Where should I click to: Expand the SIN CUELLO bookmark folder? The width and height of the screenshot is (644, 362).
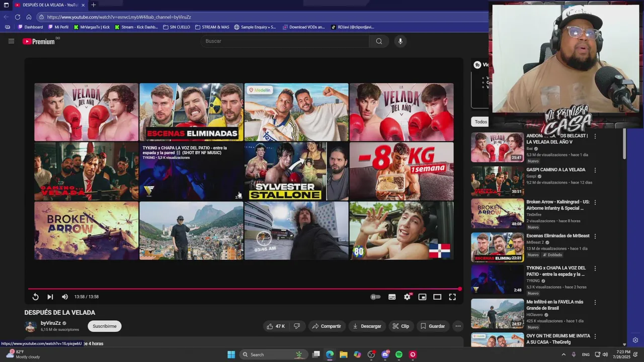click(177, 27)
